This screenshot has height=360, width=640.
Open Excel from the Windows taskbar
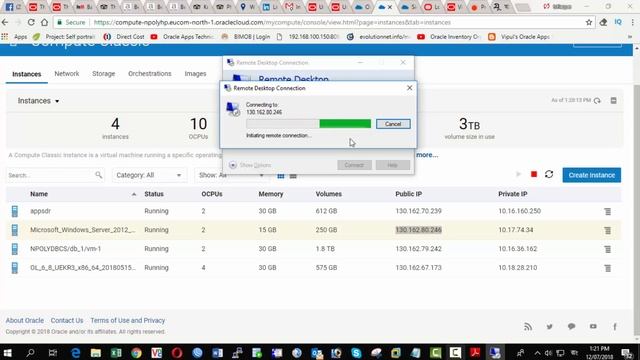(x=116, y=352)
